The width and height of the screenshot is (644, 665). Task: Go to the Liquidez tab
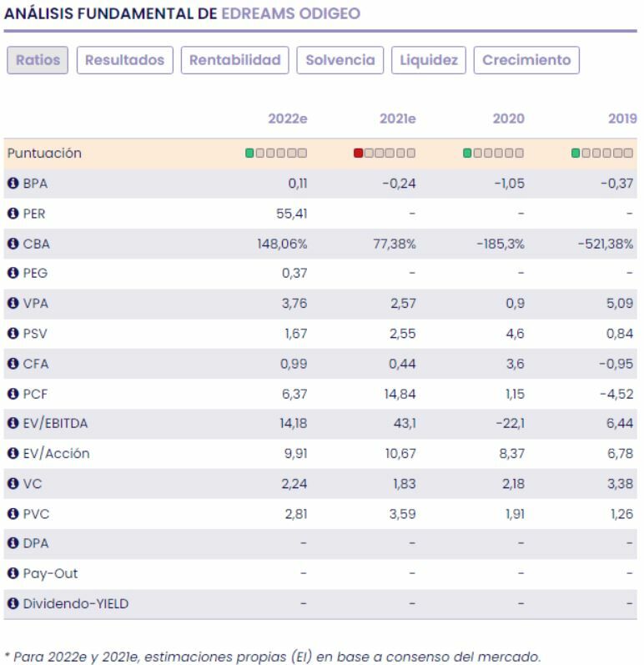tap(429, 60)
